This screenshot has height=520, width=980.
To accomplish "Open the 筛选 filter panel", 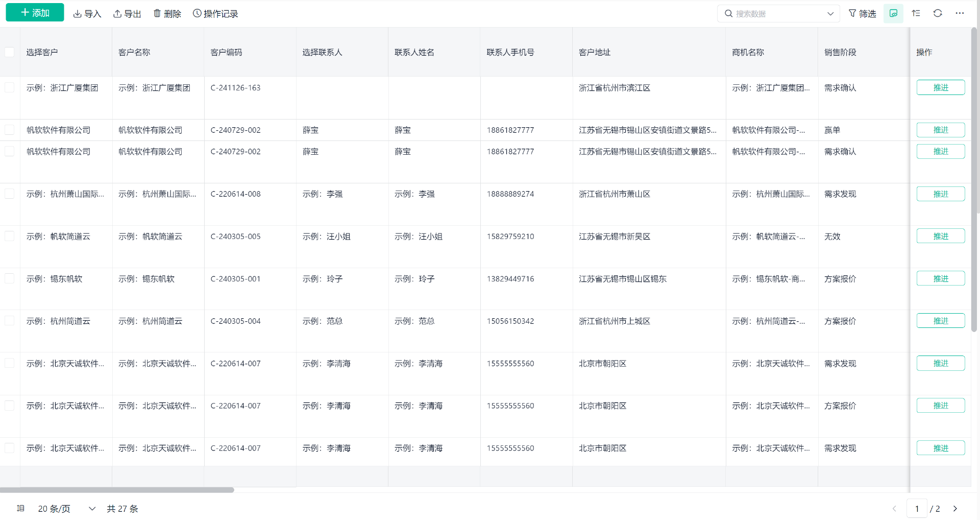I will (862, 14).
